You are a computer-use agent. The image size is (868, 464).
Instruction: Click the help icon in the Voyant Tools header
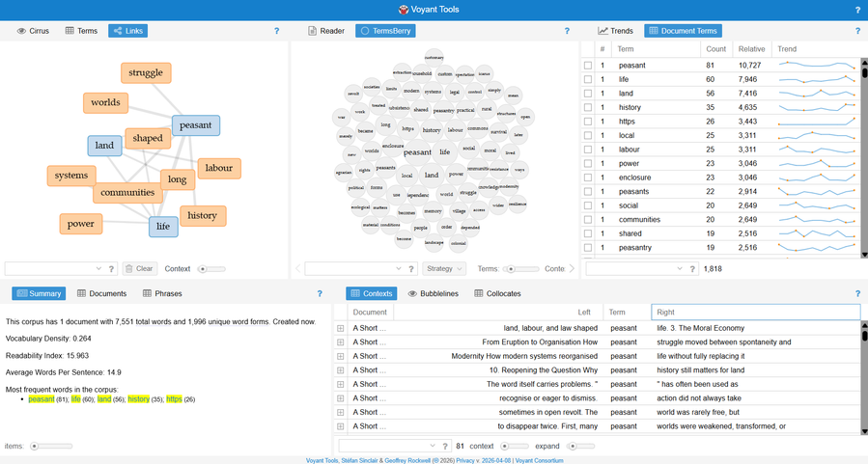click(857, 10)
